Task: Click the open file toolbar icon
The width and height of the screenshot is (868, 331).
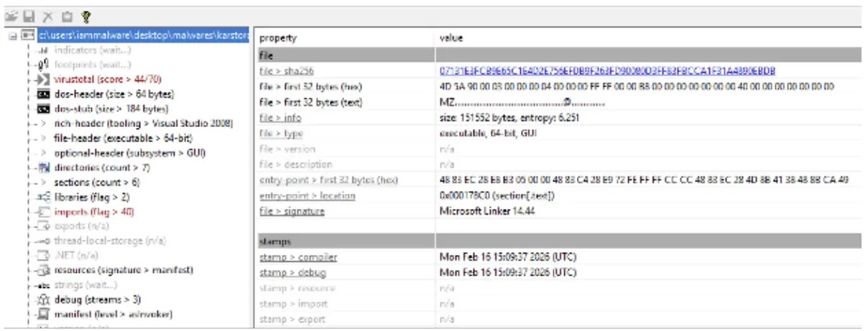Action: 10,15
